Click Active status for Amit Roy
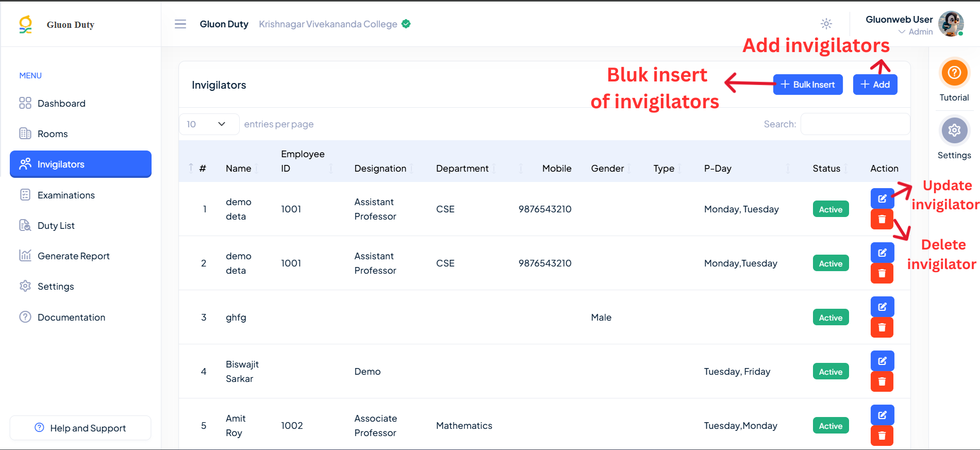This screenshot has width=980, height=450. pyautogui.click(x=831, y=426)
